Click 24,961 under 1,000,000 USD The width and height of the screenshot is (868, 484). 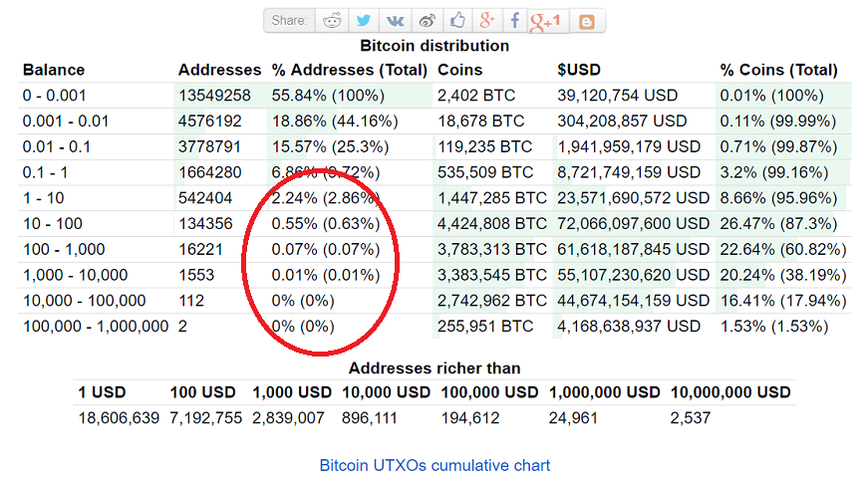(573, 417)
